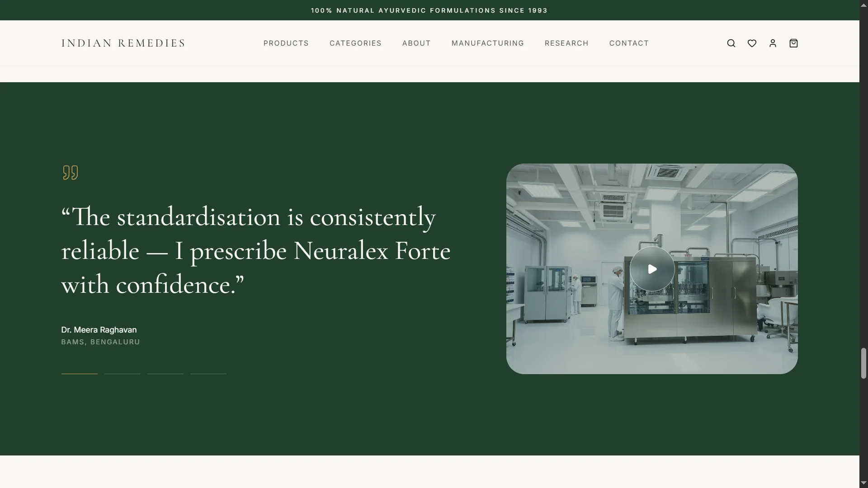Viewport: 868px width, 488px height.
Task: Switch to the second testimonial indicator
Action: click(x=123, y=374)
